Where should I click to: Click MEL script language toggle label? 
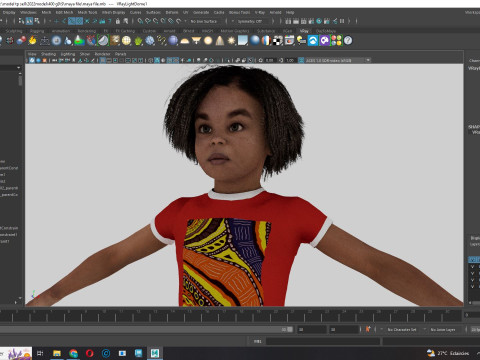(257, 341)
